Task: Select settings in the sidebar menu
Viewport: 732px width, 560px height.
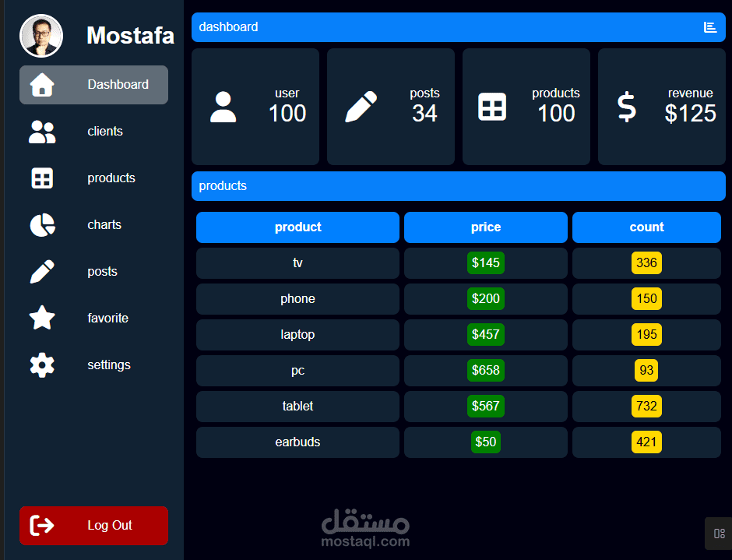Action: [109, 365]
